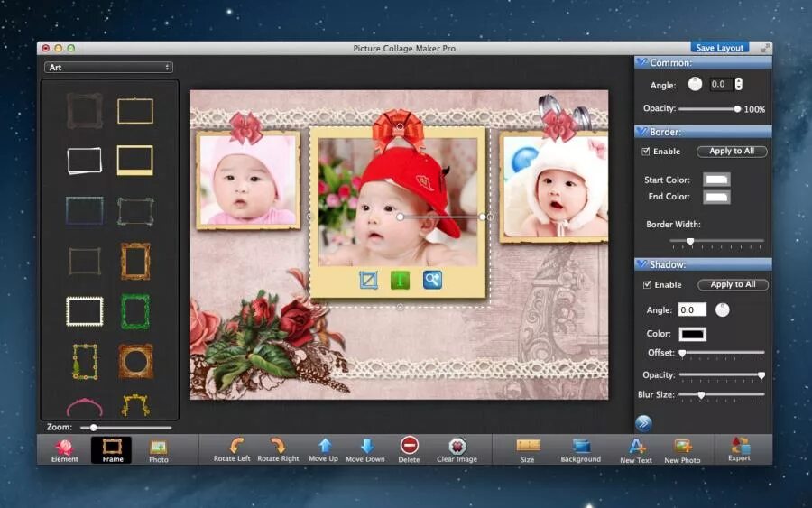Select the ornate dark frame thumbnail in the top row

pos(85,111)
